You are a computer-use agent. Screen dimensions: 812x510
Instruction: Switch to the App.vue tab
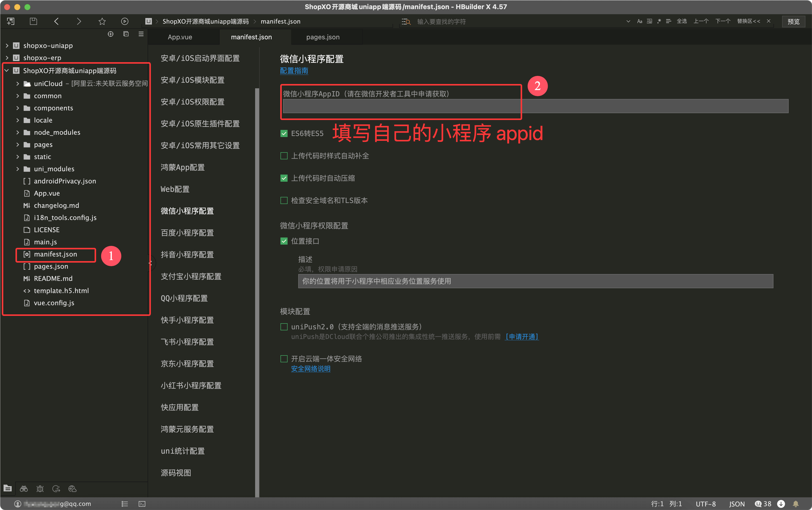[x=180, y=37]
